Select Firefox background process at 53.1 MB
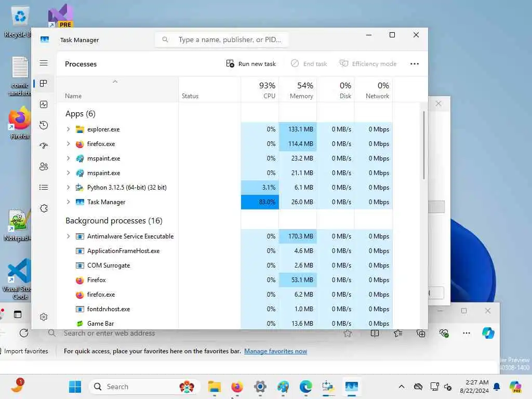This screenshot has height=399, width=532. tap(224, 280)
